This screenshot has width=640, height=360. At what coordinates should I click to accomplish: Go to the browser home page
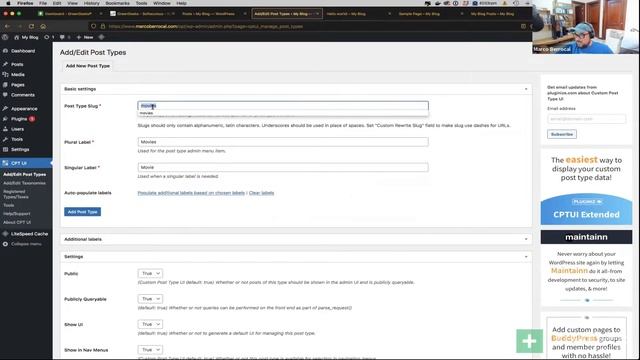(x=43, y=26)
